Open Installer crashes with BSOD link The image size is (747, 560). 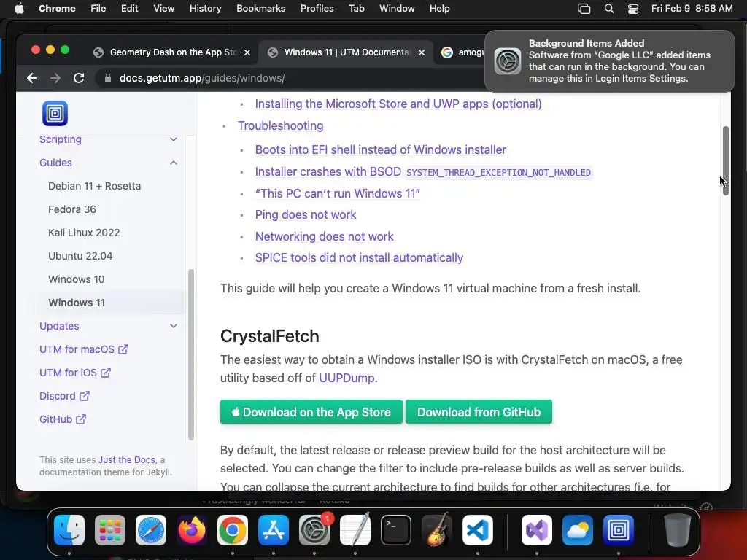tap(423, 172)
